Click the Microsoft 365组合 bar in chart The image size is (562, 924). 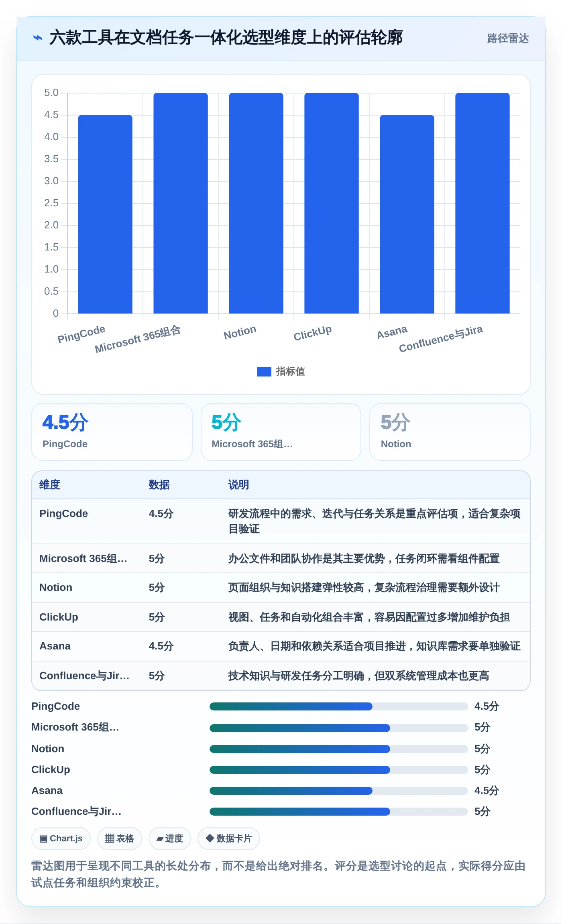[181, 203]
